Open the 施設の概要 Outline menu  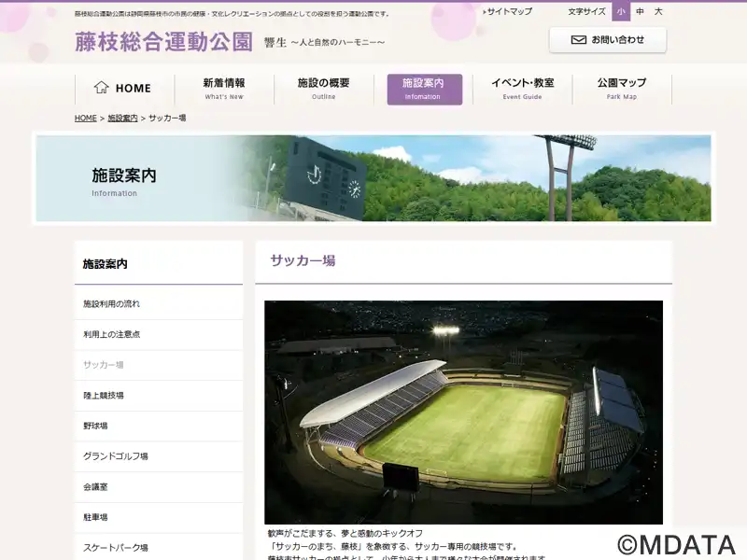(324, 89)
